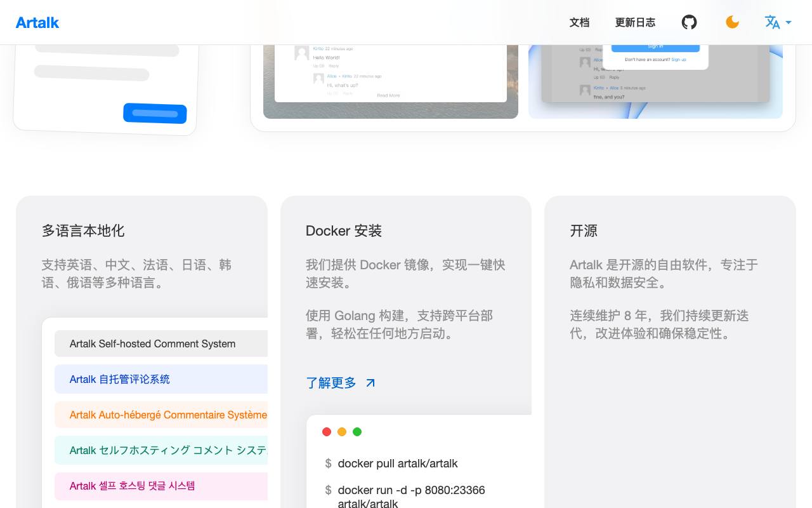The image size is (812, 508).
Task: Open the 文档 navigation item
Action: coord(579,22)
